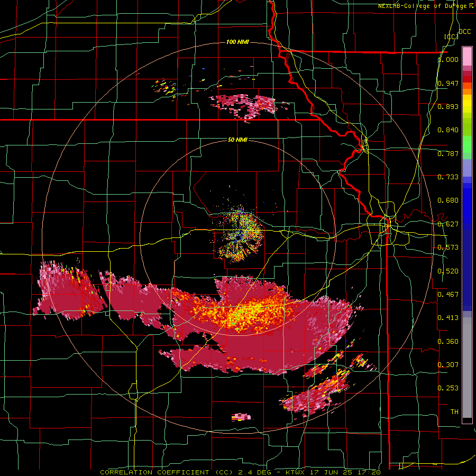Click the 0.520 color scale value
The image size is (476, 476).
pos(448,271)
